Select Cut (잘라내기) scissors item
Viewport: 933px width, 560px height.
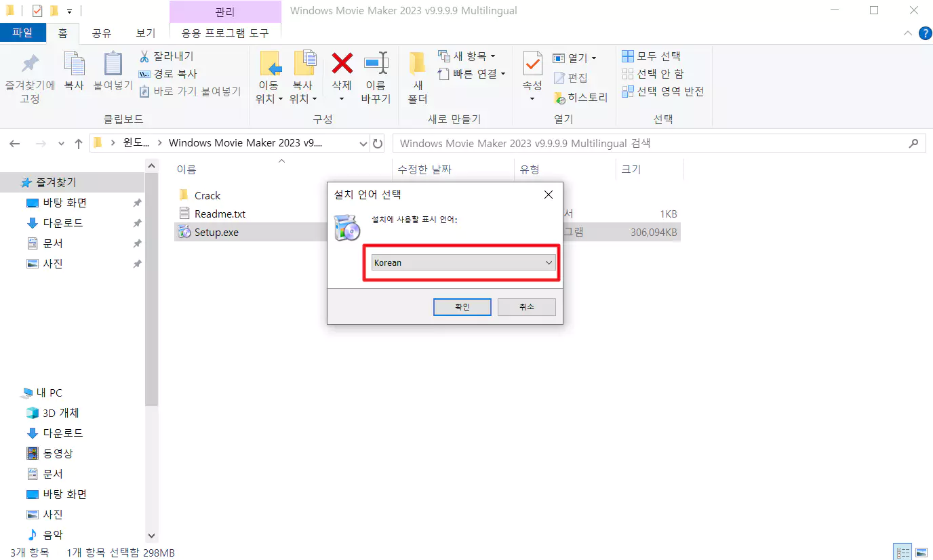click(167, 56)
